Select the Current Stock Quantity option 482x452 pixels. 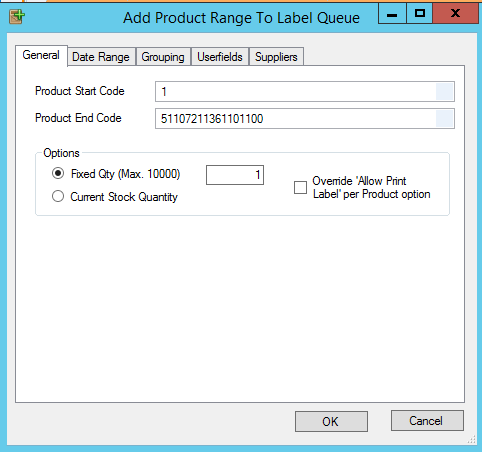coord(58,196)
